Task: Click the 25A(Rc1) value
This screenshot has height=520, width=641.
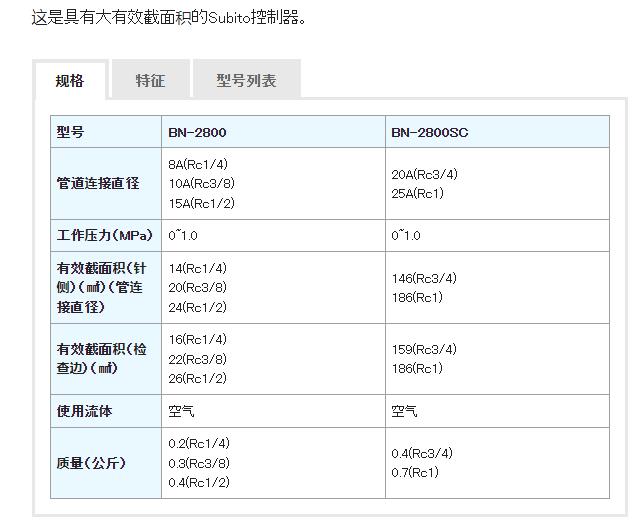Action: click(417, 193)
